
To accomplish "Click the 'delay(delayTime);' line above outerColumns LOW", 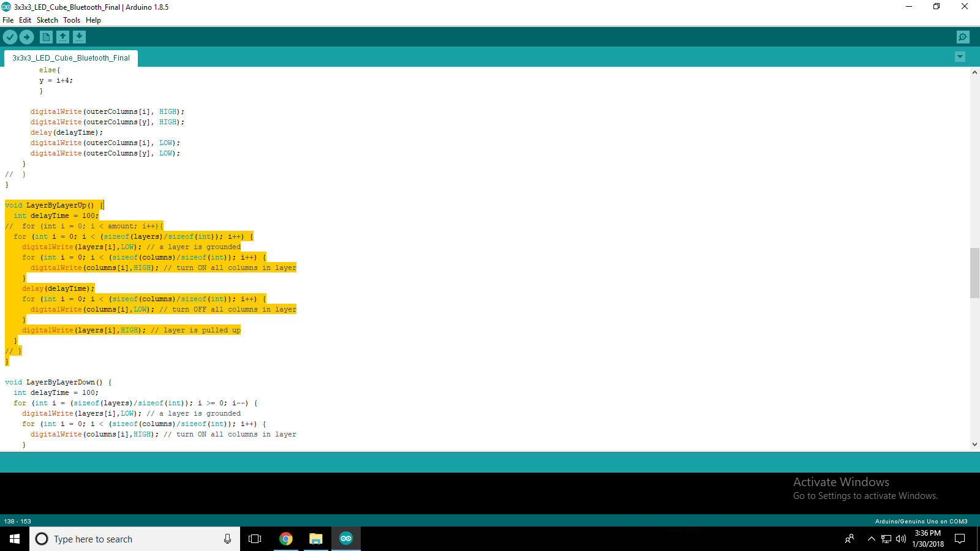I will click(x=67, y=132).
